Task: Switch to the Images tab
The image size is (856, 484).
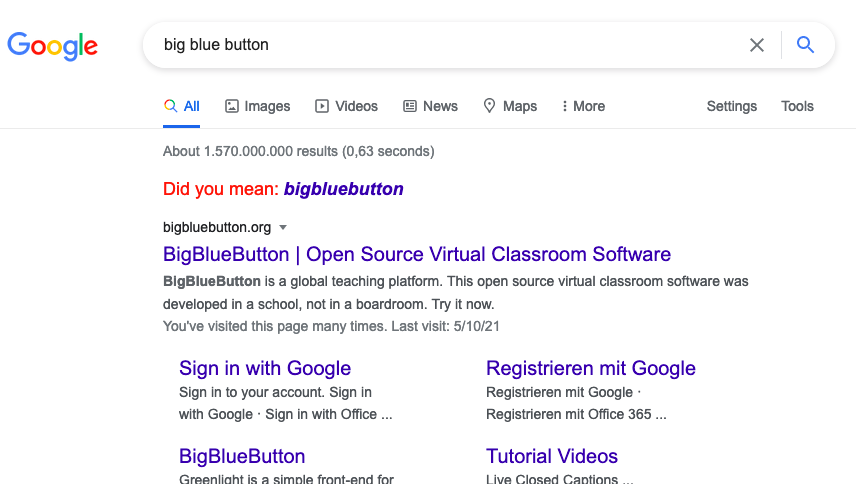Action: [258, 106]
